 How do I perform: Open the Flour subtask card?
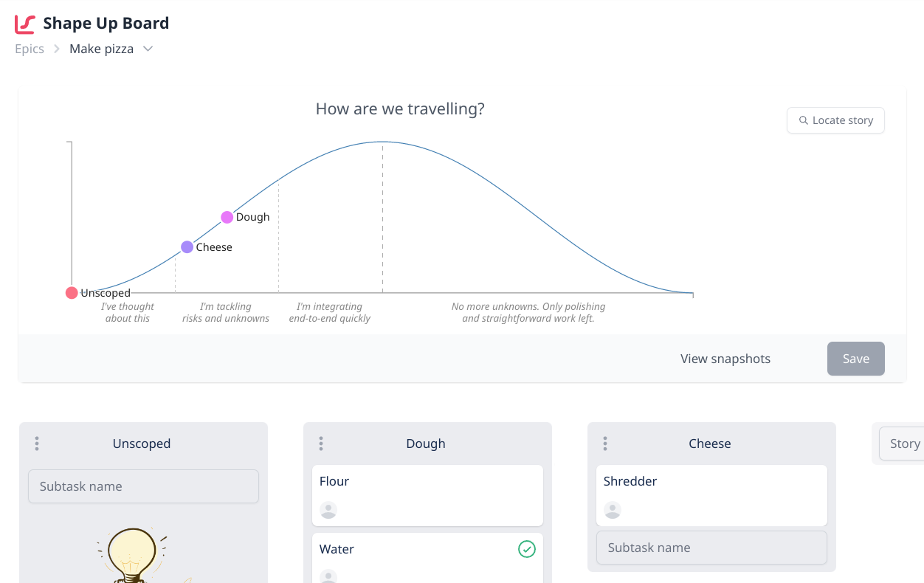pyautogui.click(x=427, y=495)
